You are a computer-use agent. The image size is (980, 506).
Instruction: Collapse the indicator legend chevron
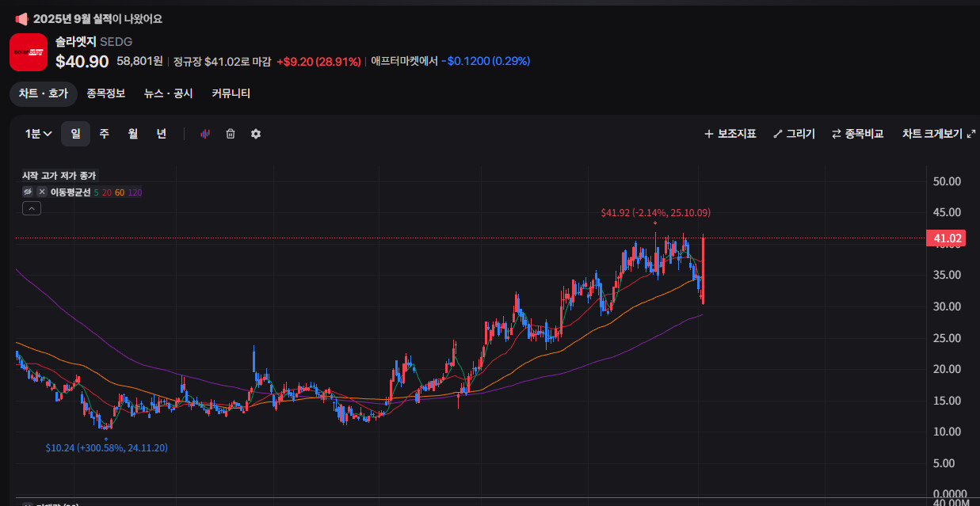[31, 208]
